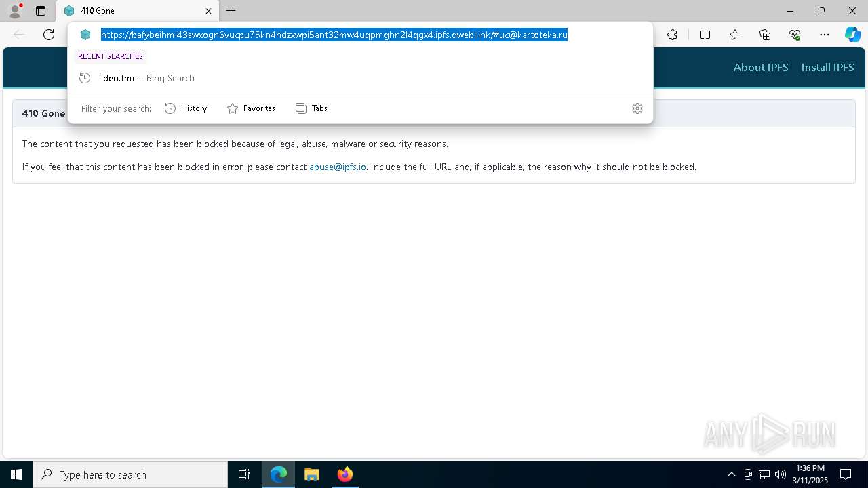Restore down the Edge window
The width and height of the screenshot is (868, 488).
point(821,11)
